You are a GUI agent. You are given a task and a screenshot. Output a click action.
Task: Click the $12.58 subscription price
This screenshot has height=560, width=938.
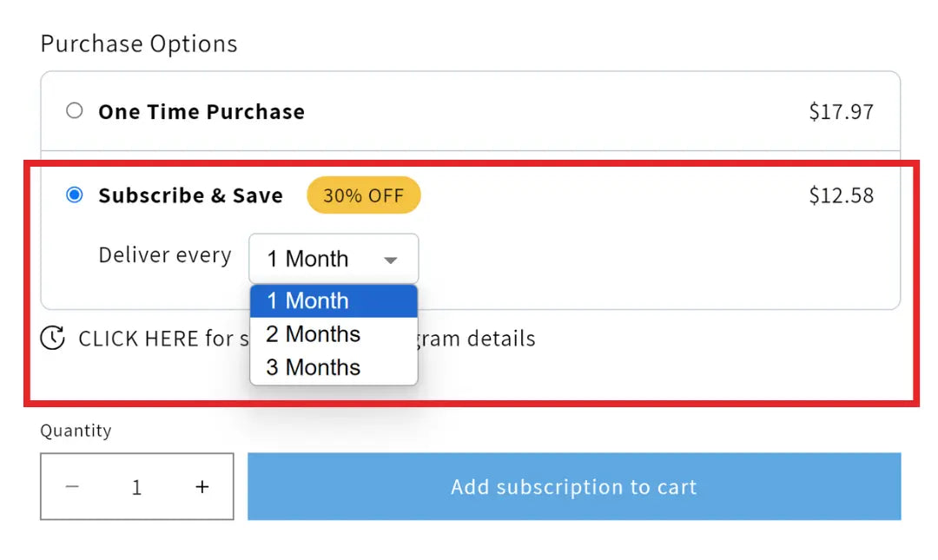click(x=841, y=195)
